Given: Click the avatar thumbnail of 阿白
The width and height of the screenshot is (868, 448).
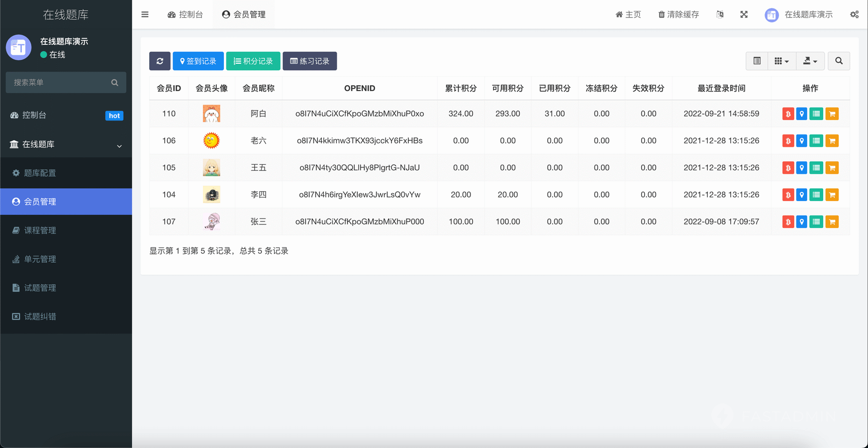Looking at the screenshot, I should pyautogui.click(x=211, y=114).
